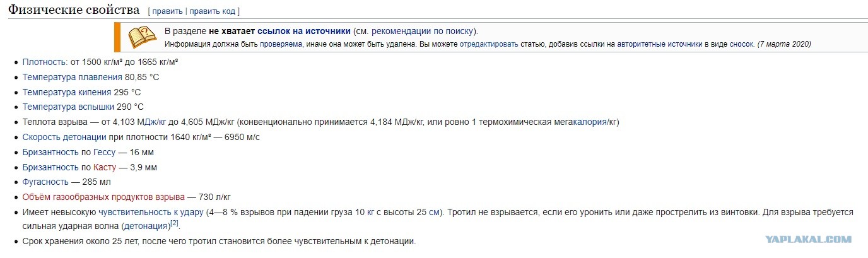This screenshot has height=258, width=868.
Task: Click the "Гессу" link
Action: (x=105, y=152)
